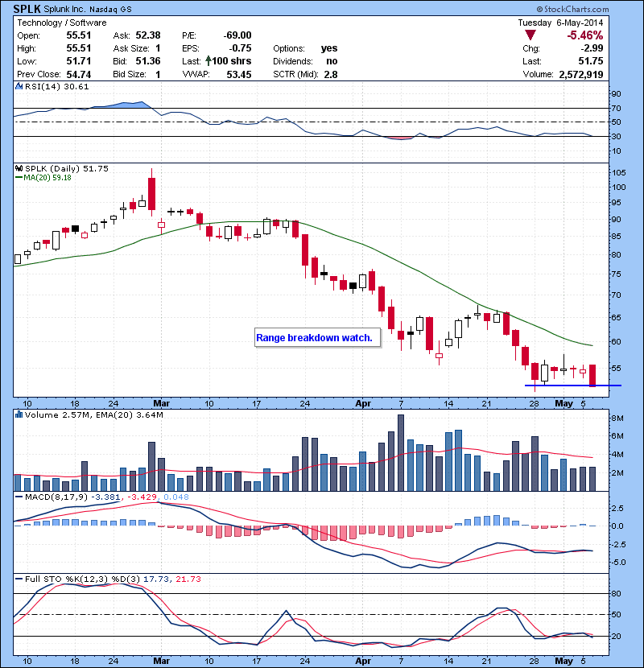
Task: Click the -5.46% percent change value
Action: click(584, 35)
